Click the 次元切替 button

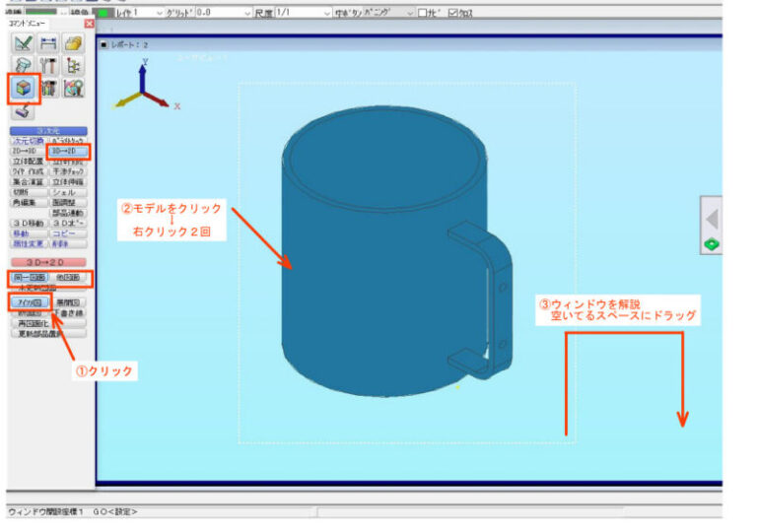(29, 141)
